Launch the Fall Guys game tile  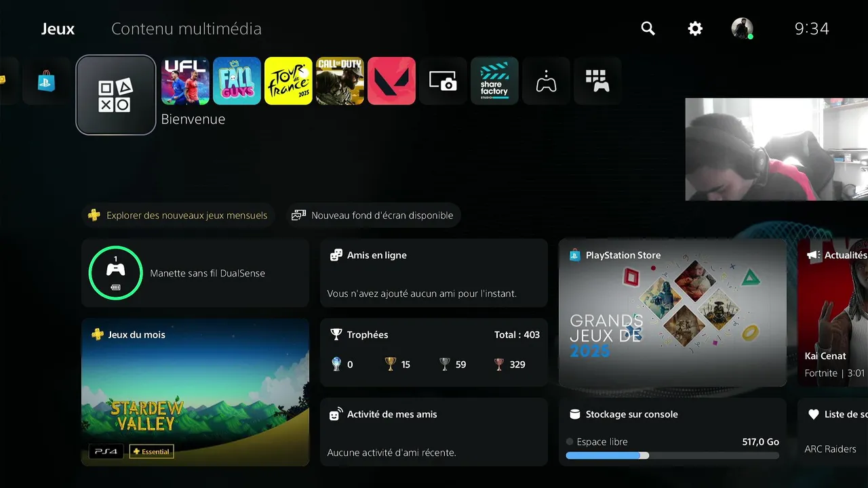pyautogui.click(x=237, y=81)
